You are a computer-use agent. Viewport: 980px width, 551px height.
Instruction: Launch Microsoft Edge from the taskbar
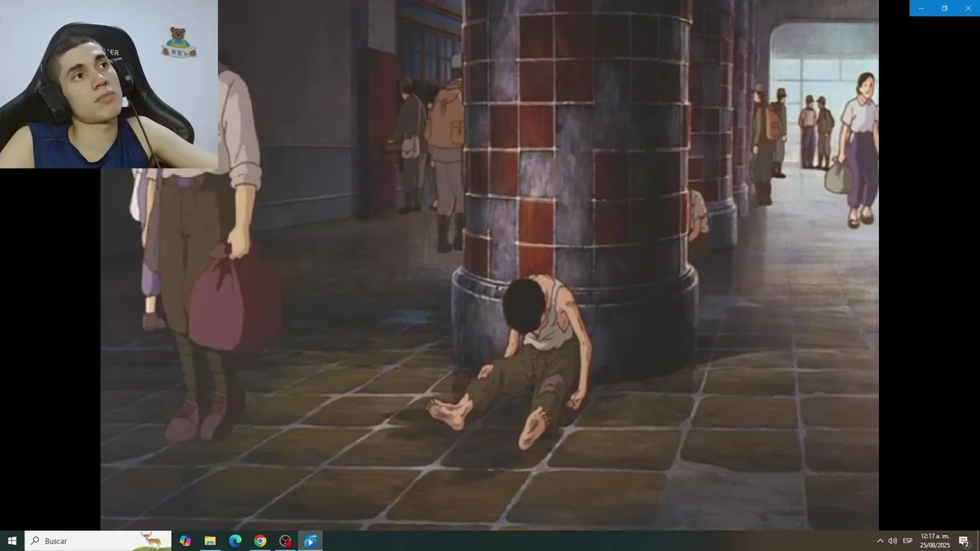(x=235, y=541)
